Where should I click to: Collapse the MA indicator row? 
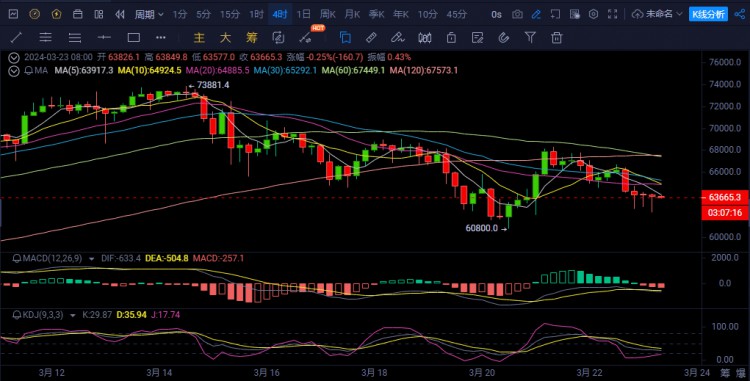pyautogui.click(x=14, y=71)
